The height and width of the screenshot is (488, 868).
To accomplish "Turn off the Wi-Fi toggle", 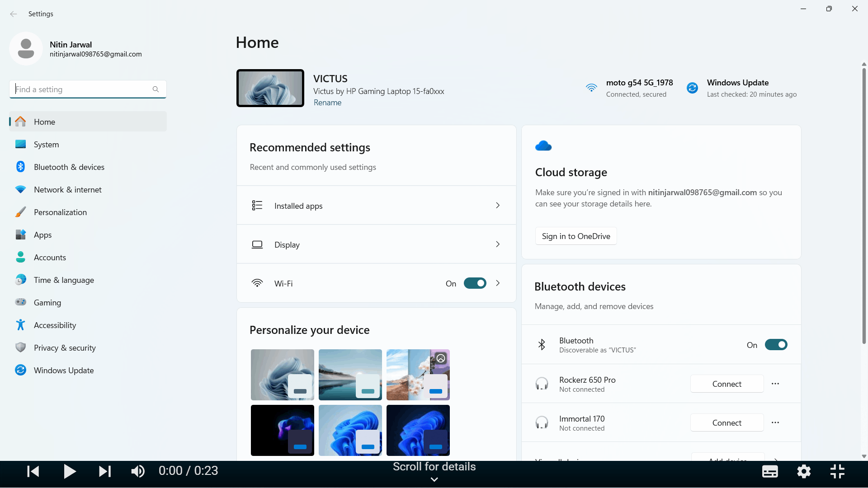I will point(475,283).
